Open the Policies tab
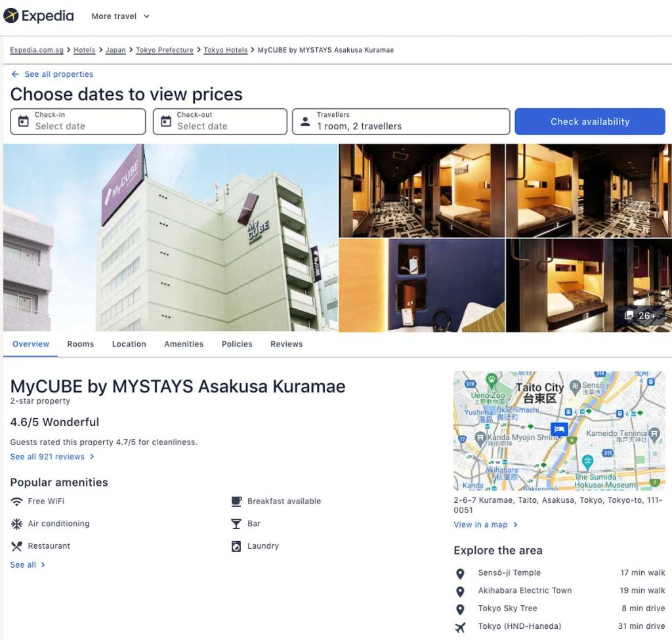 point(237,344)
